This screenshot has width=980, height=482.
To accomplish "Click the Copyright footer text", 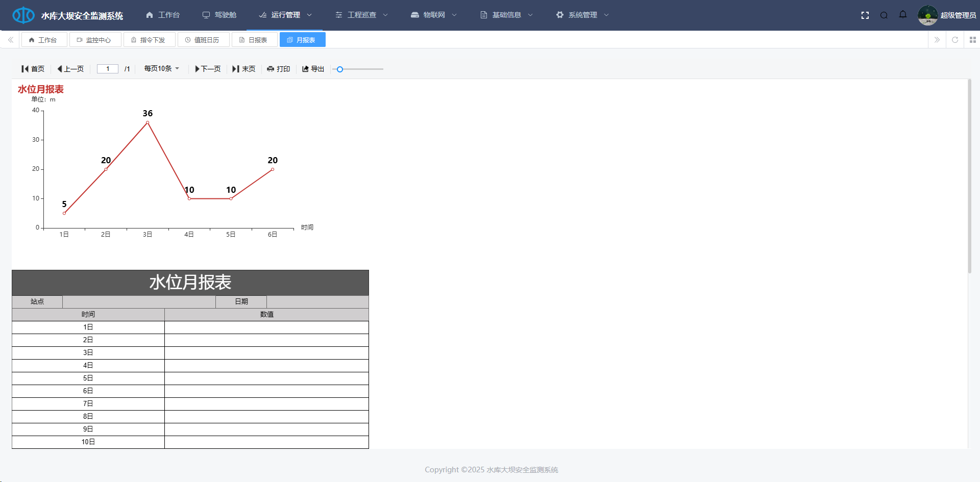I will pos(492,470).
